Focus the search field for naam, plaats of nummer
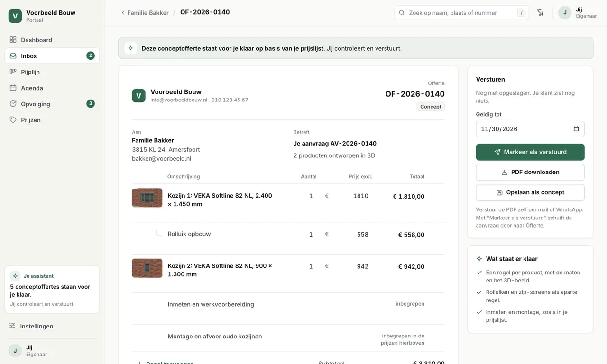 click(x=461, y=13)
